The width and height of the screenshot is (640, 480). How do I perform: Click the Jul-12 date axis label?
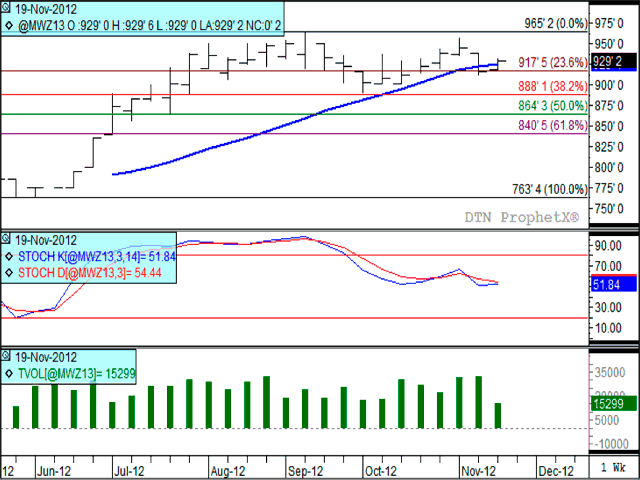pos(129,471)
